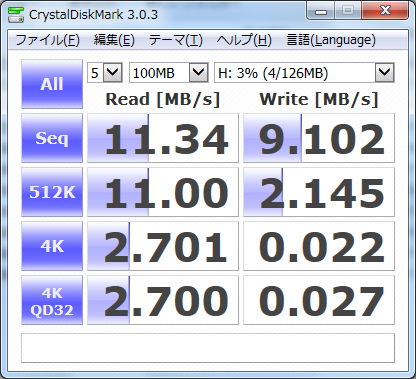Select the 4K read value 2.701
The height and width of the screenshot is (379, 416).
(163, 246)
